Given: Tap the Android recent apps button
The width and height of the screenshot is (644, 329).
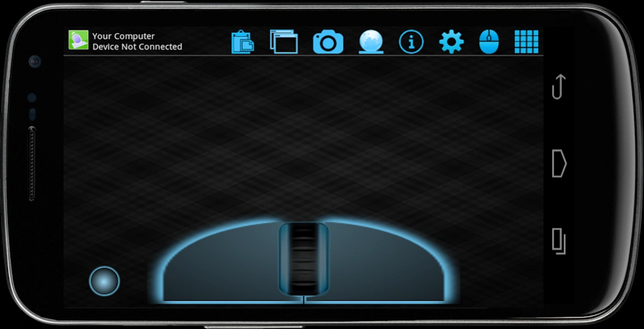Looking at the screenshot, I should pyautogui.click(x=559, y=241).
